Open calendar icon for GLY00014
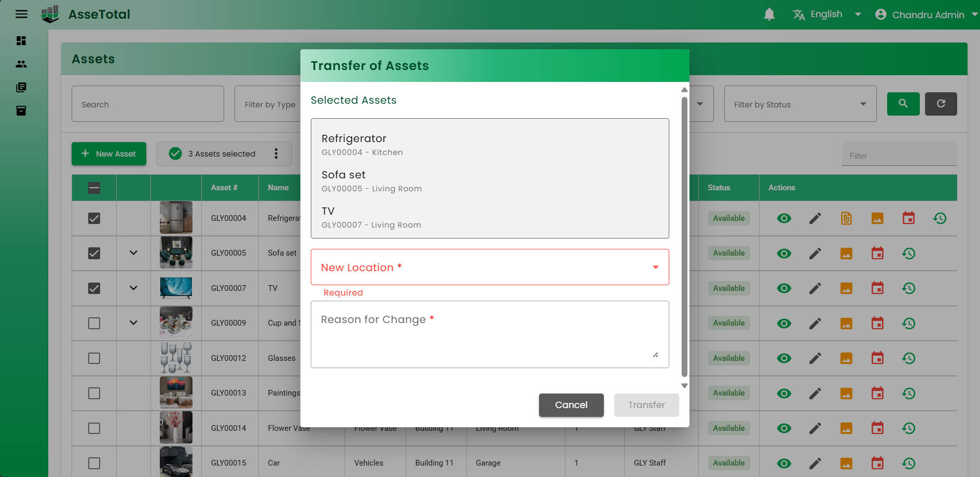Viewport: 980px width, 477px height. pyautogui.click(x=877, y=428)
